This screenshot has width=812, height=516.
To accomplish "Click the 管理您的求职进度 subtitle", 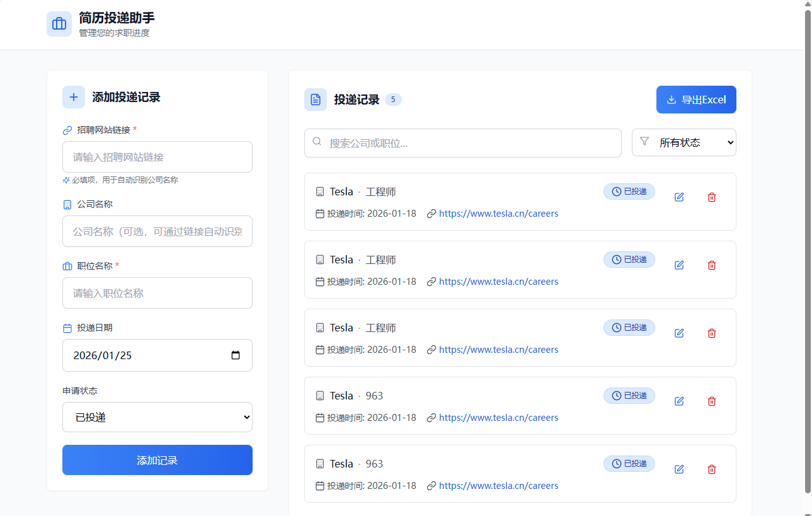I will (115, 33).
